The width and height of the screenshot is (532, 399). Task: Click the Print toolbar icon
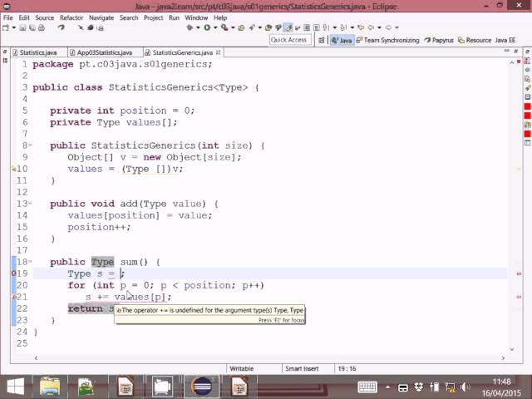click(x=42, y=27)
